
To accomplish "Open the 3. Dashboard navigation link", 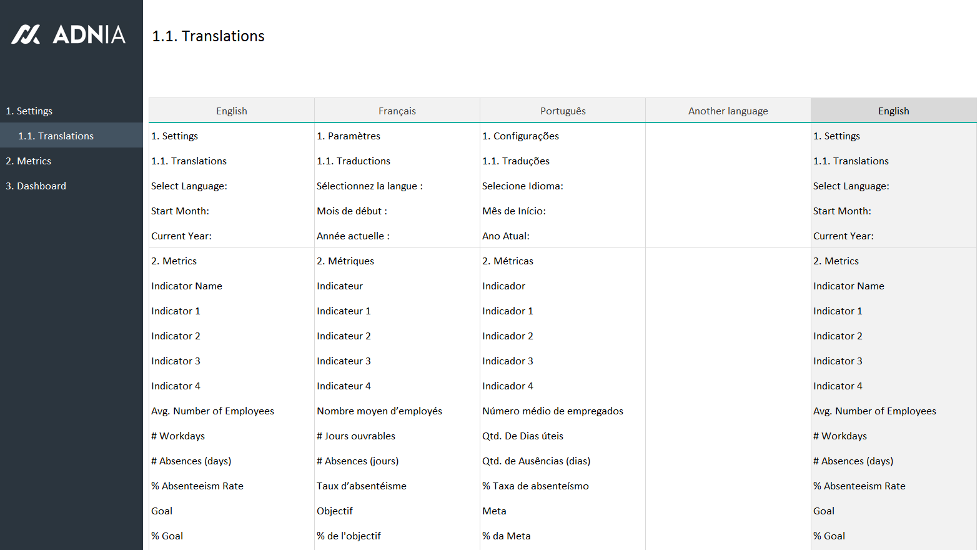I will click(x=36, y=186).
